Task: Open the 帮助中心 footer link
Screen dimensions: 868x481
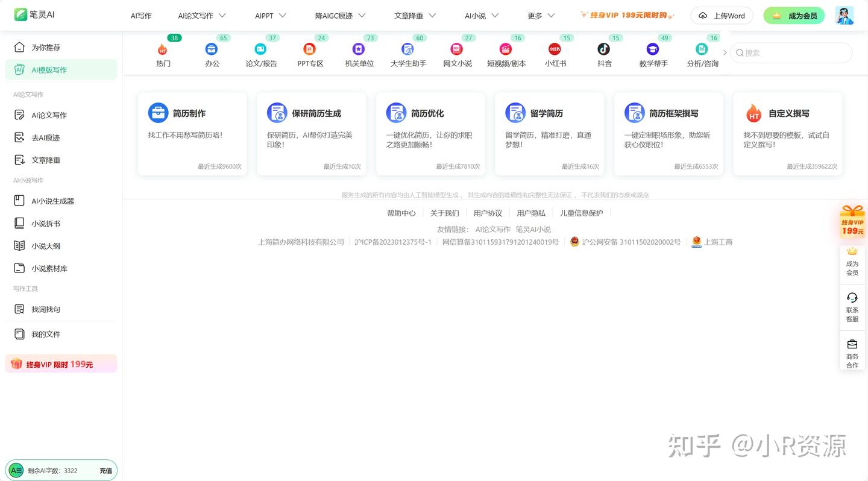Action: (401, 213)
